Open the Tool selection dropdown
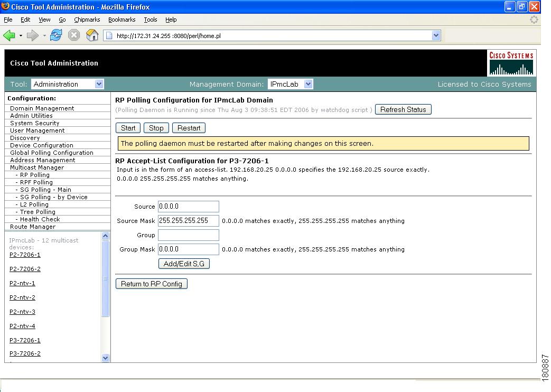 [x=67, y=84]
